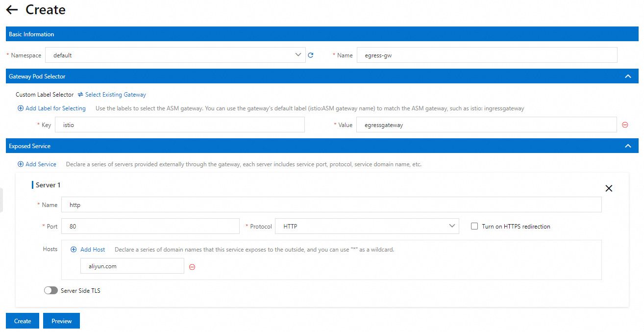Click the Add Service plus icon

tap(21, 164)
